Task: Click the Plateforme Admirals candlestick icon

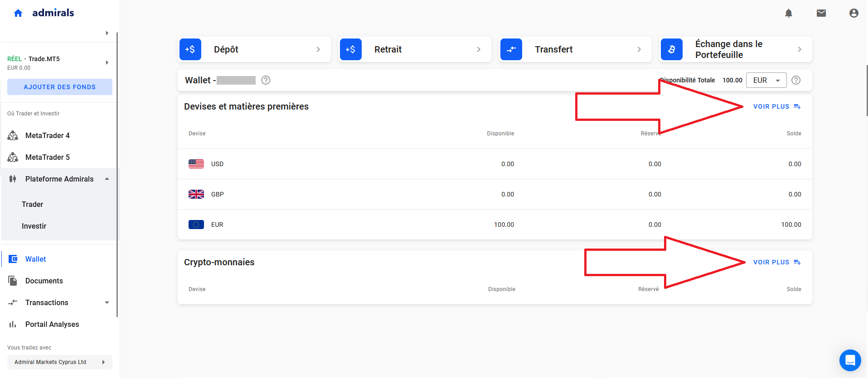Action: pos(13,179)
